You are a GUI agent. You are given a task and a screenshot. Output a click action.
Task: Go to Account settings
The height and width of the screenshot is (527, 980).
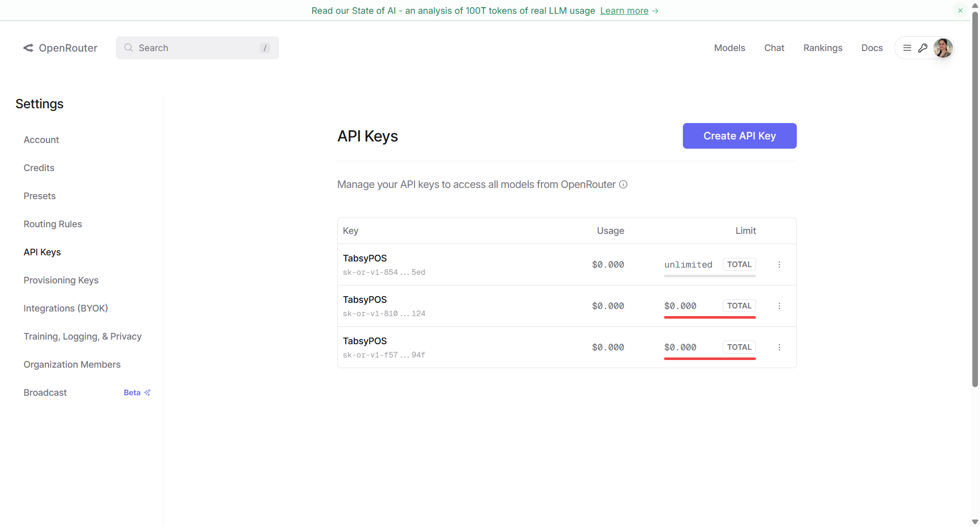tap(41, 140)
